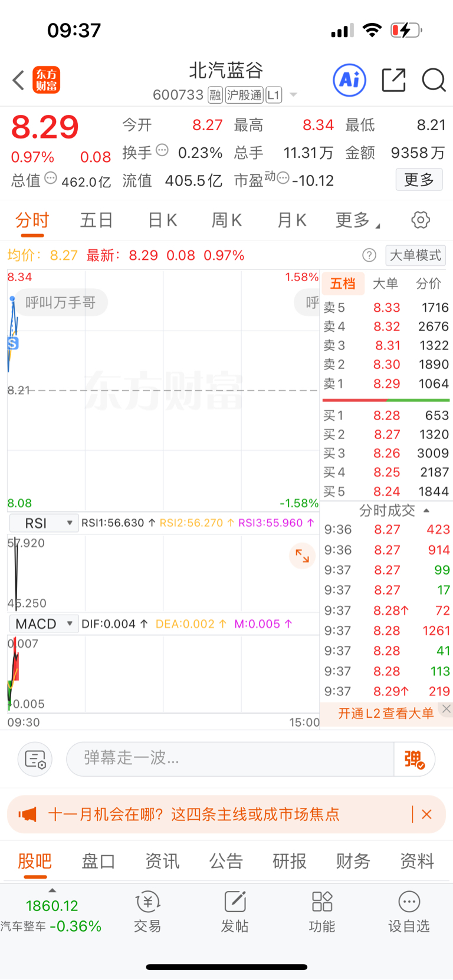The image size is (453, 980).
Task: Tap the 弹幕走一波 input field
Action: click(x=230, y=759)
